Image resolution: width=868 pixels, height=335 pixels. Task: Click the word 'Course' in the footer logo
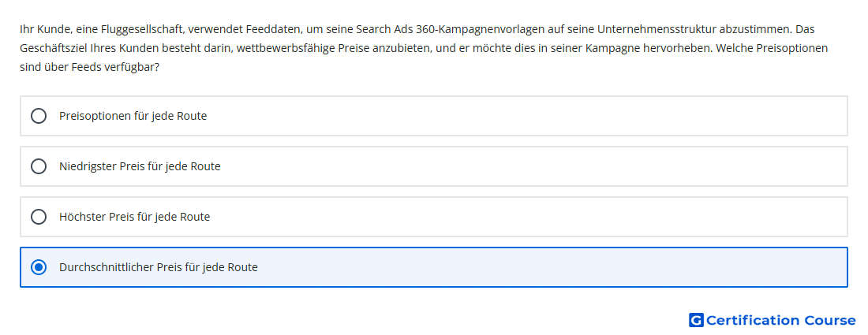829,320
